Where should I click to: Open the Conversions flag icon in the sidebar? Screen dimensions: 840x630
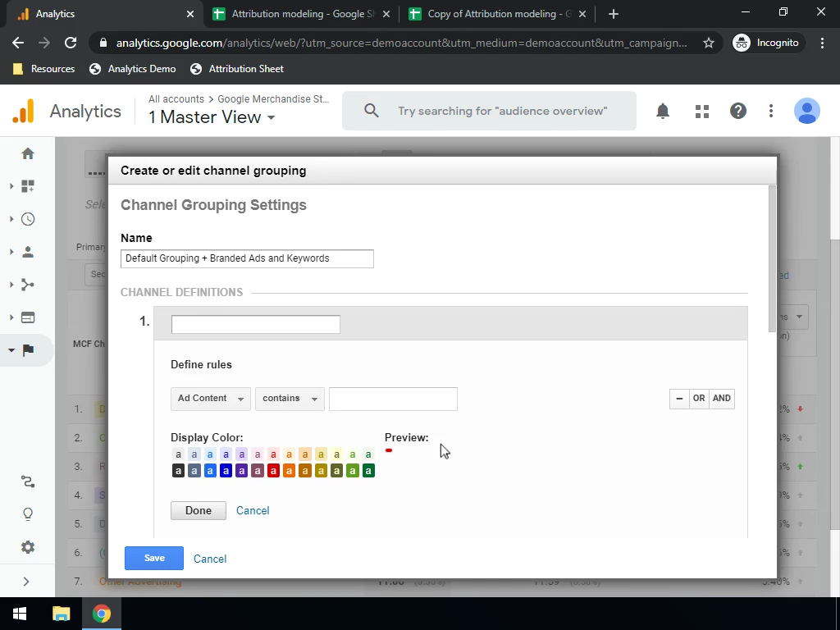[28, 350]
